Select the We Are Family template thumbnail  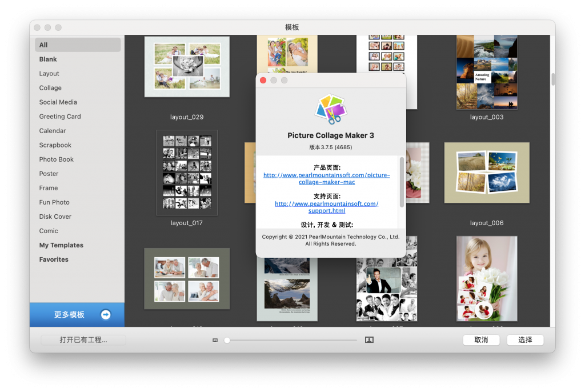click(287, 54)
